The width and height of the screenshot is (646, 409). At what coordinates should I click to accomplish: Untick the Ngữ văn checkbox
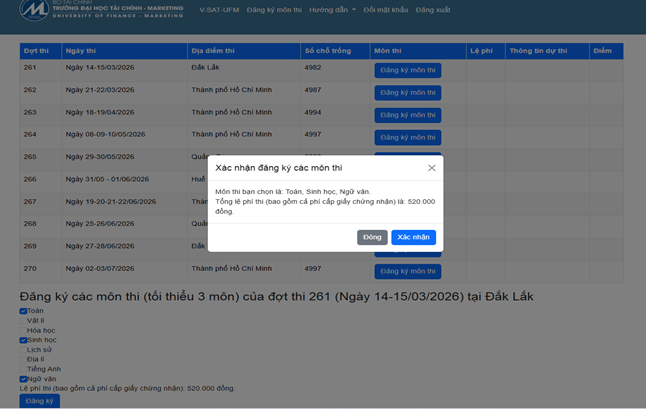24,379
